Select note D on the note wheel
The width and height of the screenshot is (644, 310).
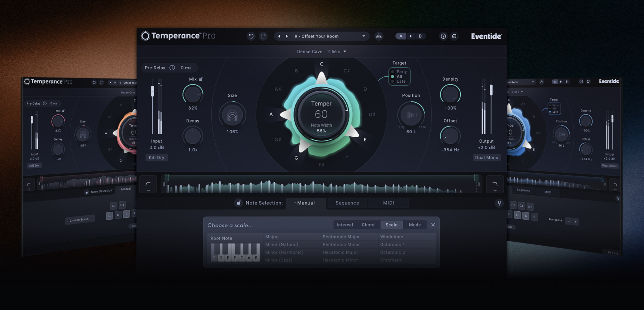pos(365,89)
